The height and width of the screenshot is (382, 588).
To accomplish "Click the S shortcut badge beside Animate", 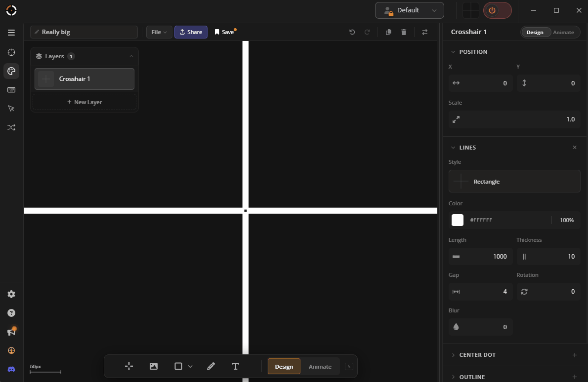I will coord(349,366).
